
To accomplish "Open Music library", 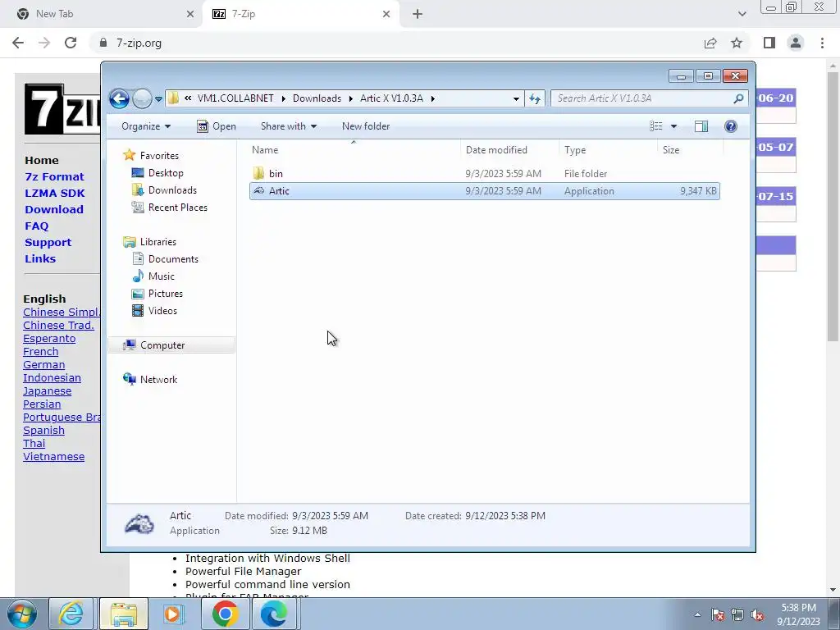I will click(x=162, y=276).
